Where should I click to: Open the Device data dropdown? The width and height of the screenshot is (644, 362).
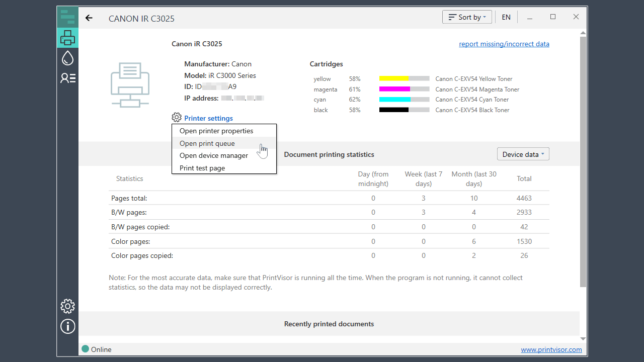[523, 154]
